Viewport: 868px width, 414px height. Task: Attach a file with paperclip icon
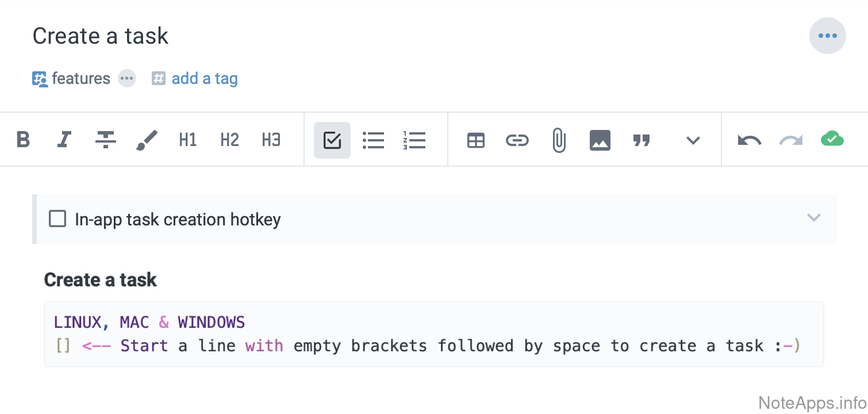[558, 140]
